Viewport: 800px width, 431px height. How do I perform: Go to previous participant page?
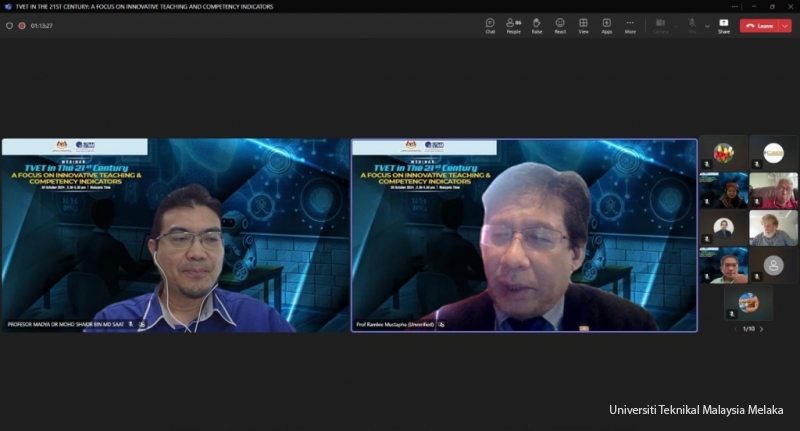point(736,329)
